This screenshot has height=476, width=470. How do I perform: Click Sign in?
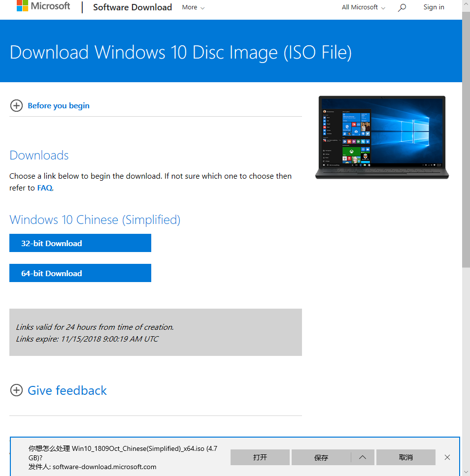click(434, 7)
